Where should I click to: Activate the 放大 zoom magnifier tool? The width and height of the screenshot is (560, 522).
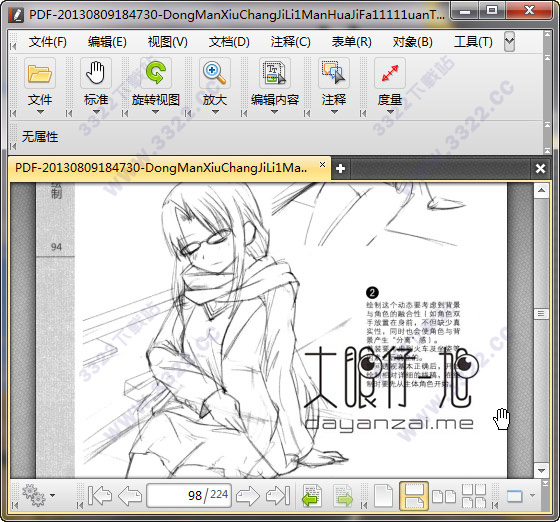(215, 73)
